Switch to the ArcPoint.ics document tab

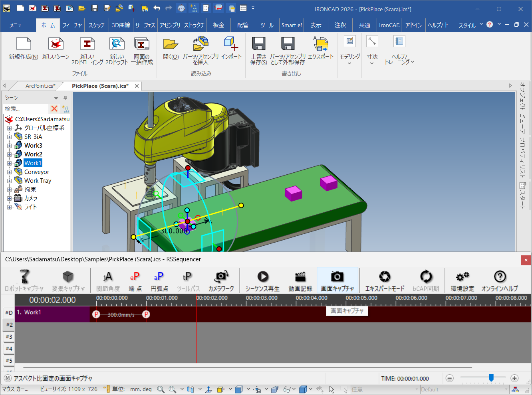click(40, 86)
